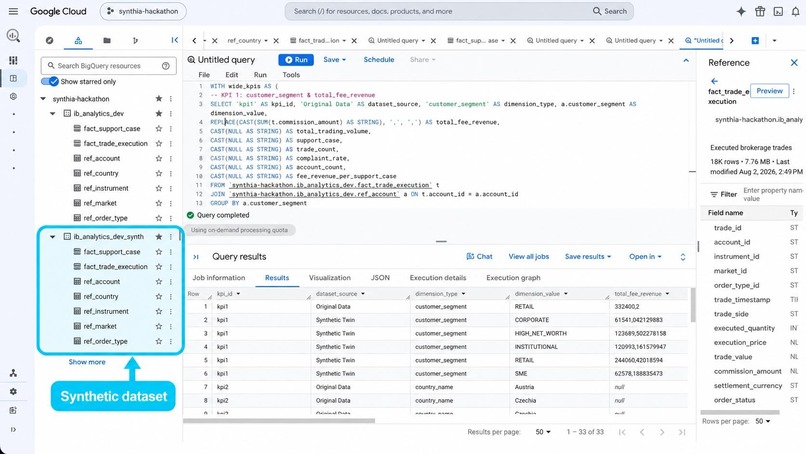Image resolution: width=806 pixels, height=454 pixels.
Task: Star the ref_order_type table in ib_analytics_dev
Action: click(159, 218)
